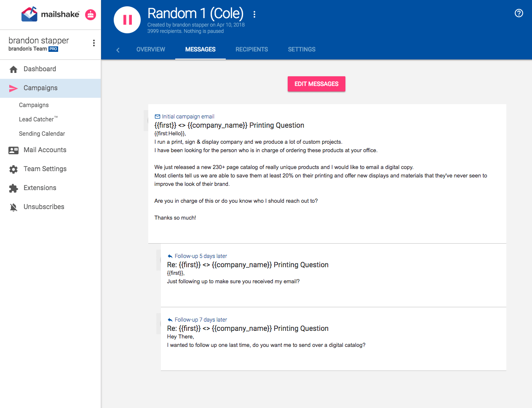
Task: Click the Edit Messages button
Action: click(316, 84)
